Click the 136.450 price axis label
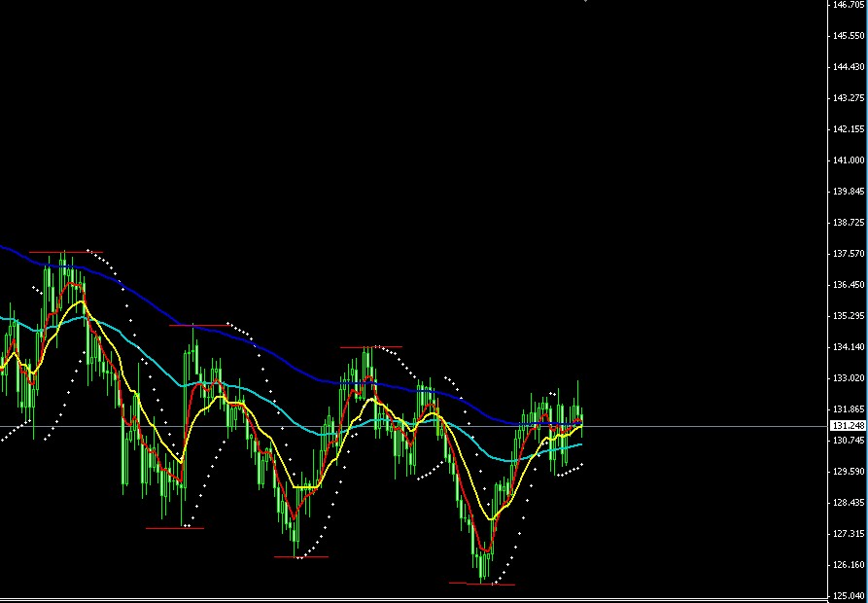 (x=849, y=285)
